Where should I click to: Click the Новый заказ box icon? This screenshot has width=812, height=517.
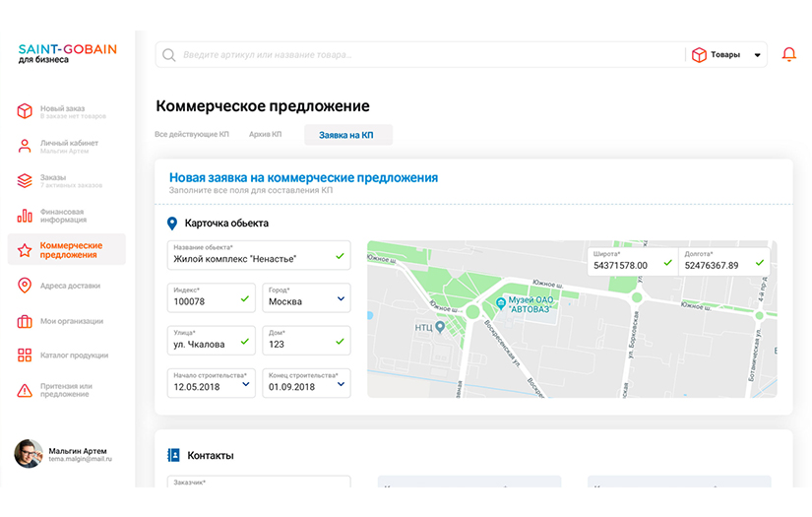pos(25,111)
